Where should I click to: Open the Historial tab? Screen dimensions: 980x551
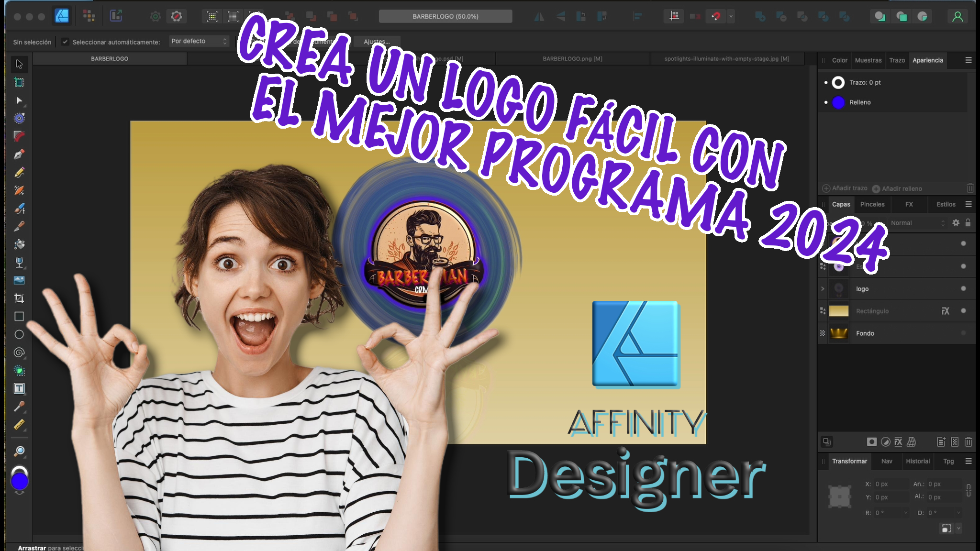[x=918, y=461]
